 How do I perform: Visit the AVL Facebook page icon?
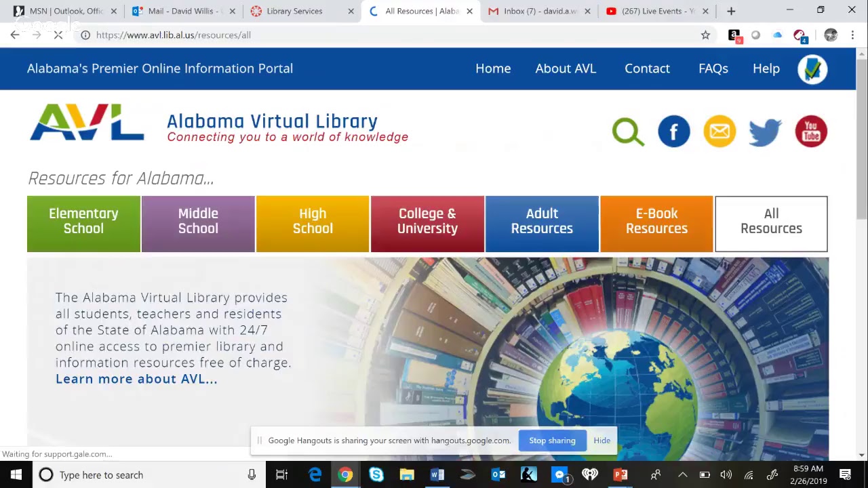point(674,131)
